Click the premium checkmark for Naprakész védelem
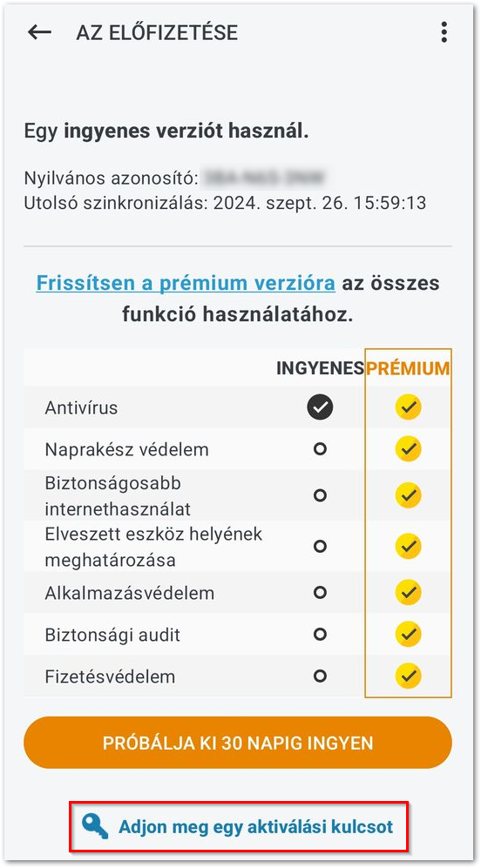Image resolution: width=481 pixels, height=868 pixels. pos(409,449)
